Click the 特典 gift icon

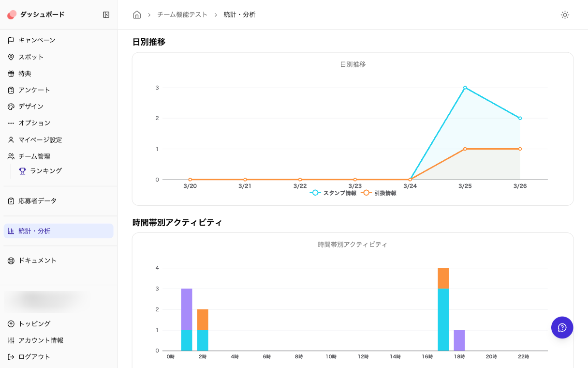[x=11, y=74]
